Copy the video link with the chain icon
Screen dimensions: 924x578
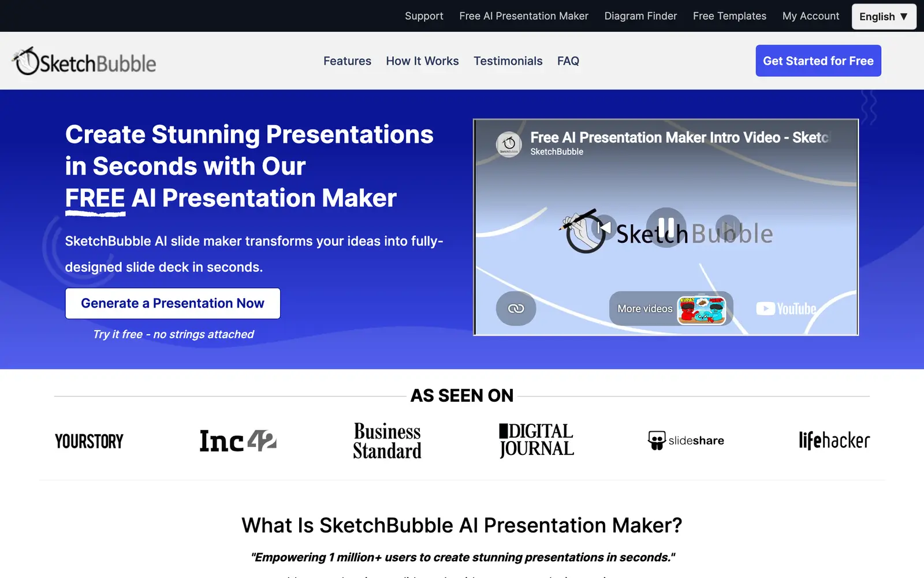(516, 309)
